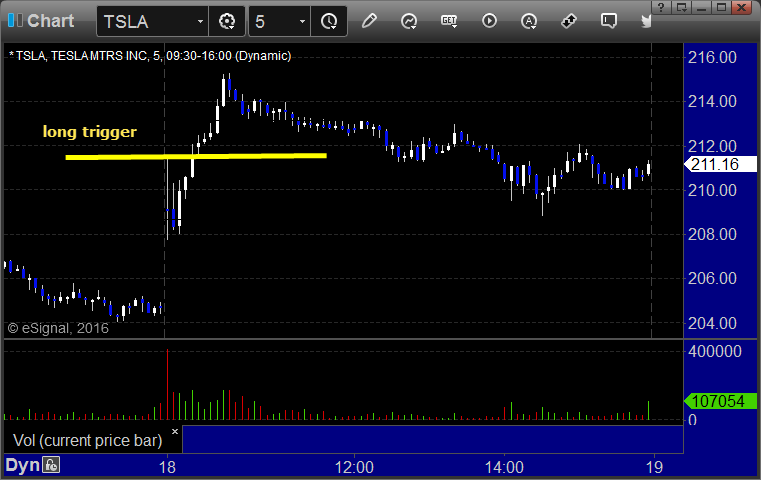Open the circled A alerts icon

point(529,21)
